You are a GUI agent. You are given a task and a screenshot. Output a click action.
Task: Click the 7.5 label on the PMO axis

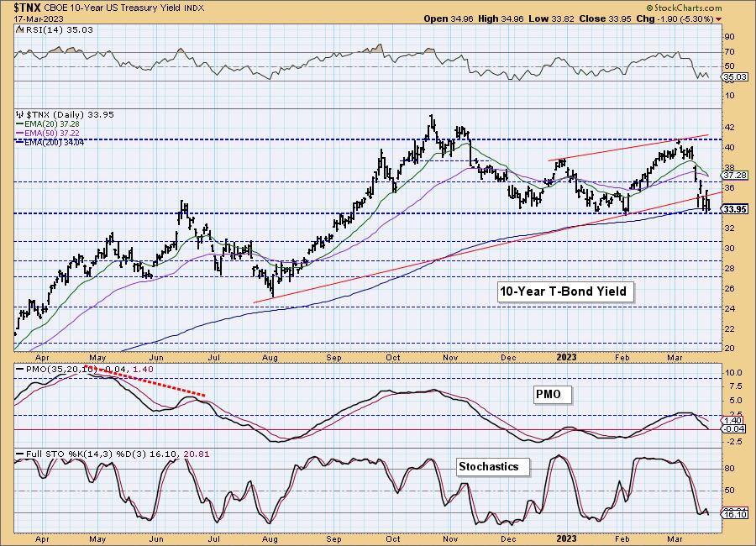tap(732, 386)
